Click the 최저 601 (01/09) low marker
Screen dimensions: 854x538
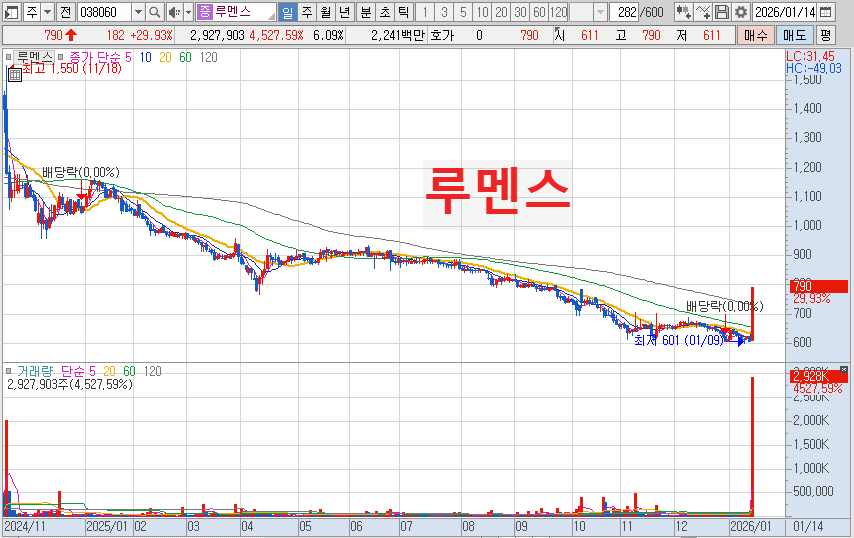679,340
